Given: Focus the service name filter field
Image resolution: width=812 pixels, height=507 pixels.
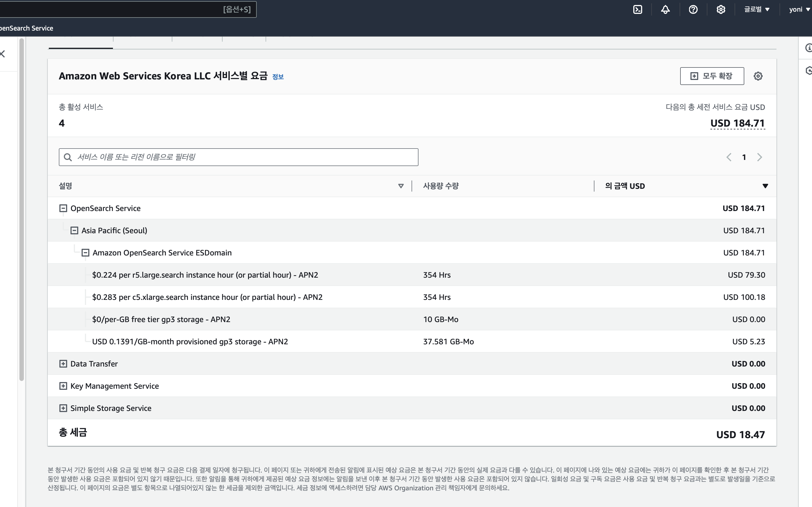Looking at the screenshot, I should (238, 157).
